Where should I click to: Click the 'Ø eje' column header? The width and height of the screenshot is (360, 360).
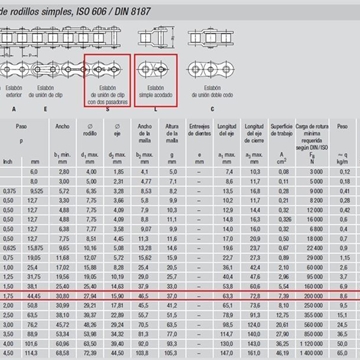click(x=117, y=130)
